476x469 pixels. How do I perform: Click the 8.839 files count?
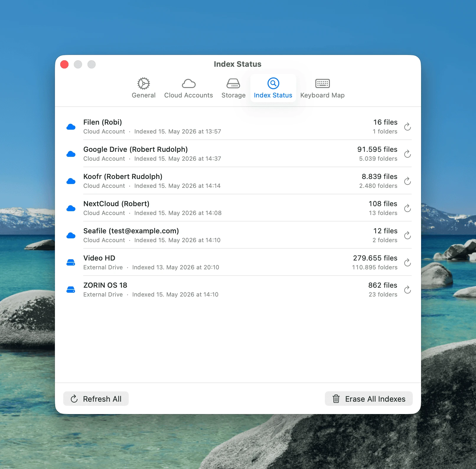pos(380,177)
